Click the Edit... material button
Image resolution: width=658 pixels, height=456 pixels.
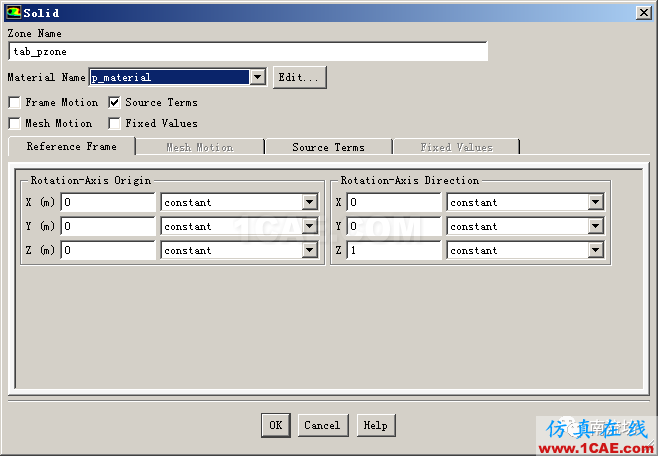(x=299, y=77)
